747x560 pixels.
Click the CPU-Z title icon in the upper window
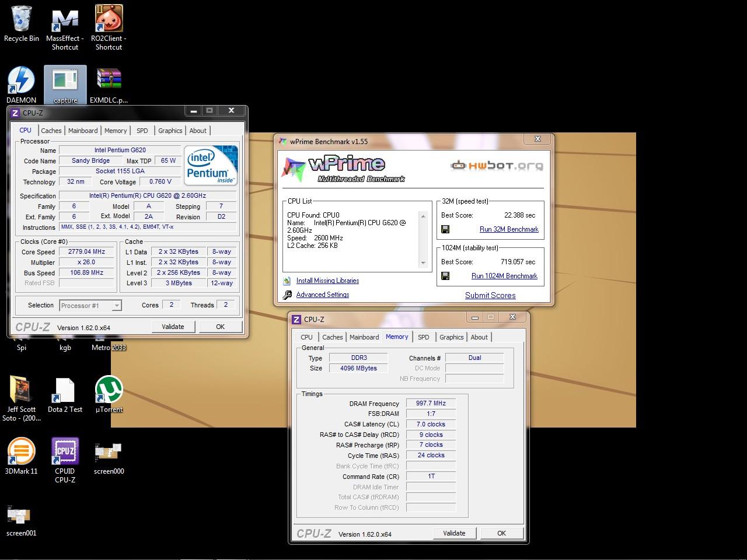click(x=16, y=113)
